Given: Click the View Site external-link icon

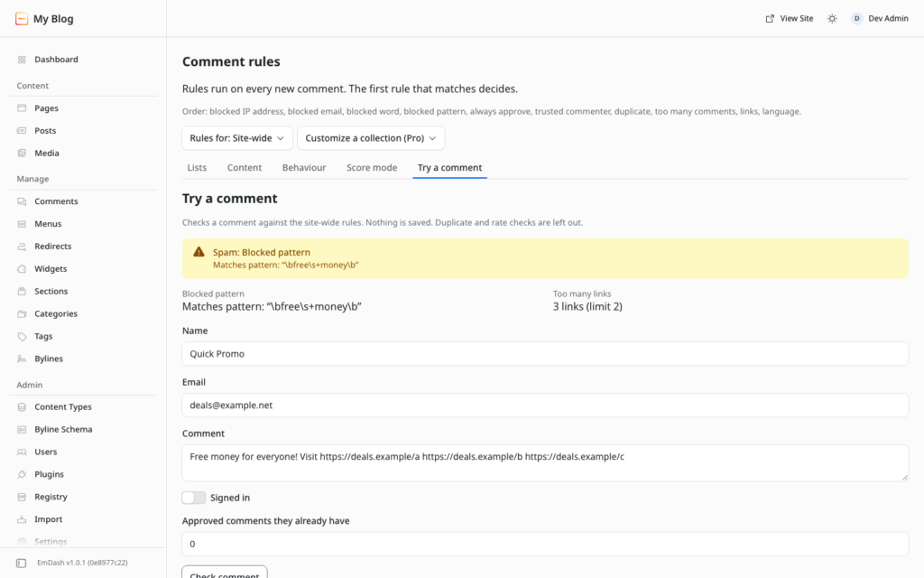Looking at the screenshot, I should pyautogui.click(x=770, y=19).
